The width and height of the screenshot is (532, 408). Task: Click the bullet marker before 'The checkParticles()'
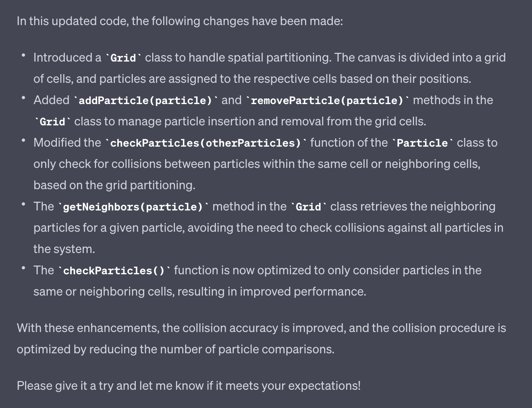tap(24, 269)
